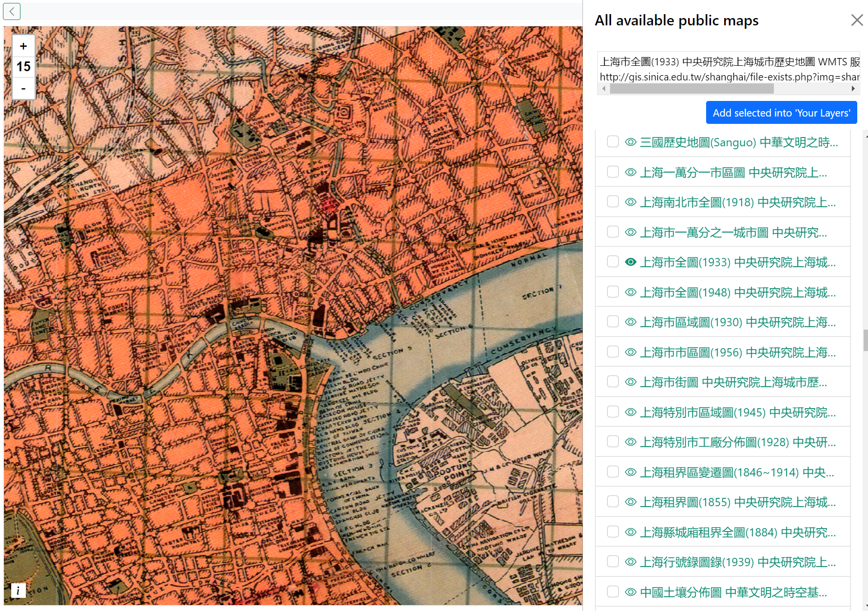
Task: Open the 上海租界圖(1855) map link
Action: tap(738, 502)
